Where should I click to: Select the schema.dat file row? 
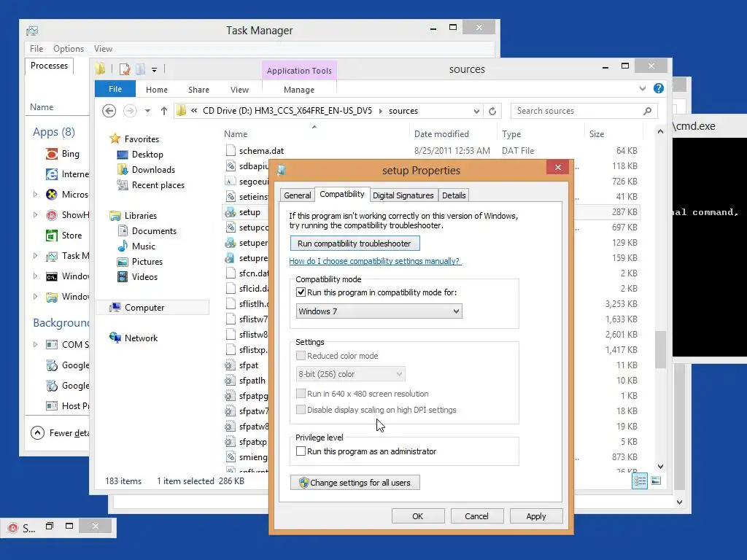pos(430,151)
